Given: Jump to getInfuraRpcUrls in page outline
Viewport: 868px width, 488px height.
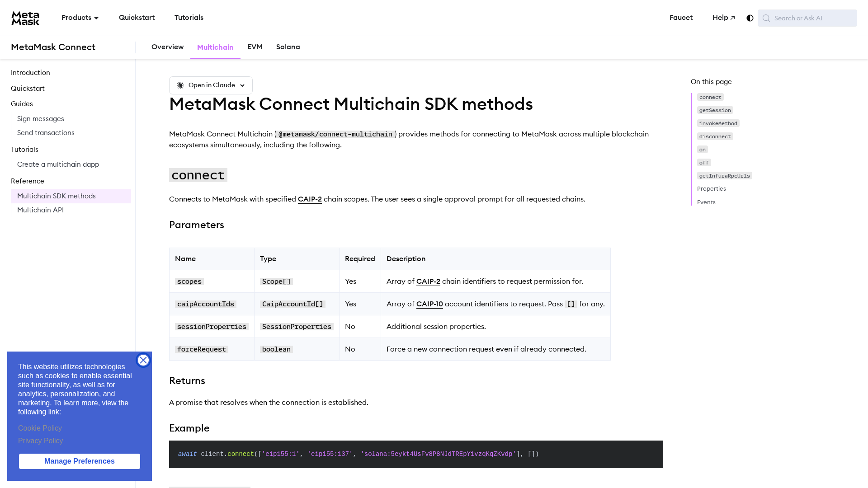Looking at the screenshot, I should pos(724,176).
